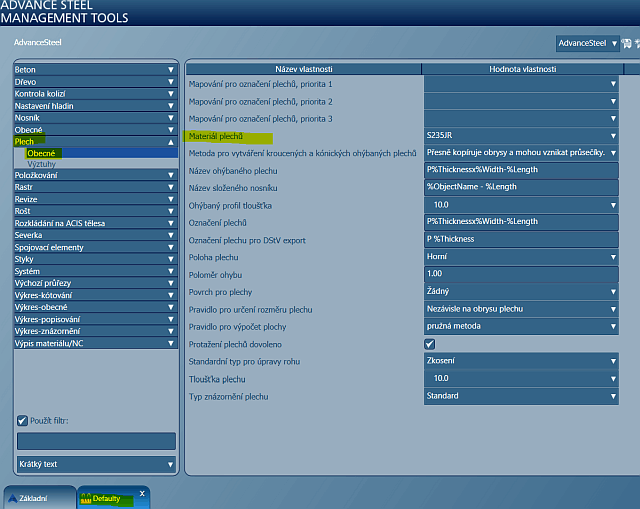Expand the Beton category

click(x=96, y=69)
